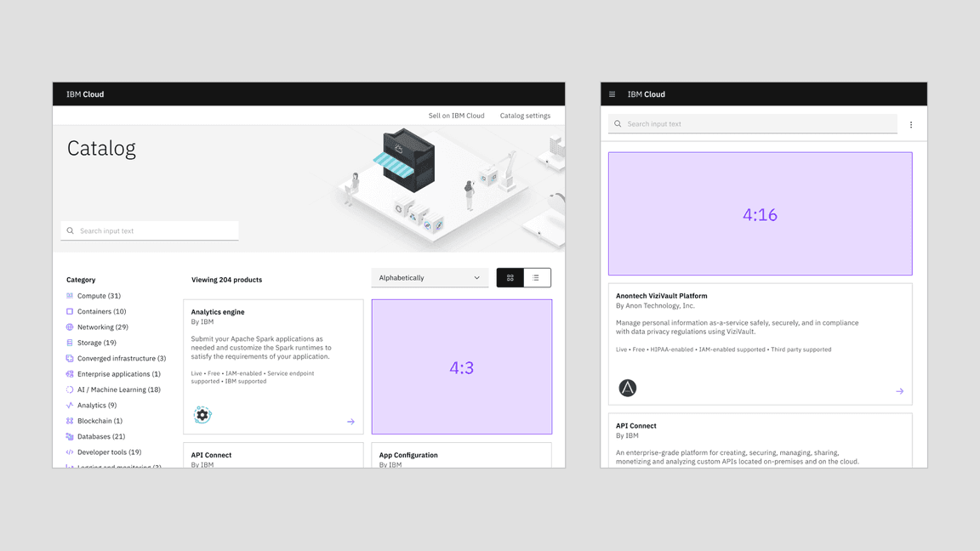The image size is (980, 551).
Task: Click the arrow on the Analytics engine card
Action: pos(350,421)
